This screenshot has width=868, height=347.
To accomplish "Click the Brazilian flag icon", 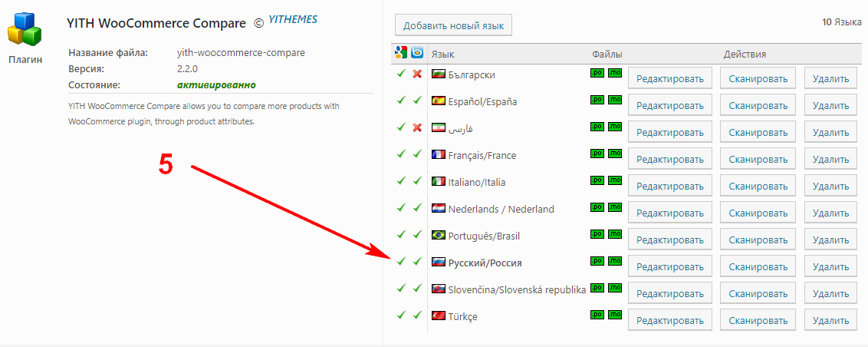I will 439,236.
